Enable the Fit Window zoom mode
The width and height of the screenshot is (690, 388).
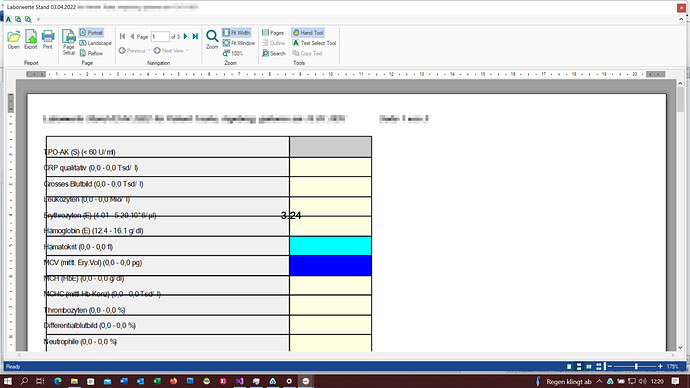coord(239,43)
